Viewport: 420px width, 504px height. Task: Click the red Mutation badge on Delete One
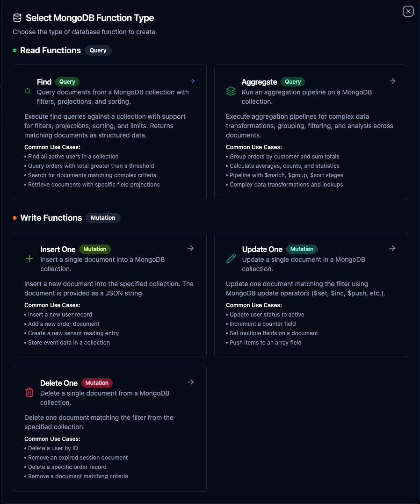97,383
